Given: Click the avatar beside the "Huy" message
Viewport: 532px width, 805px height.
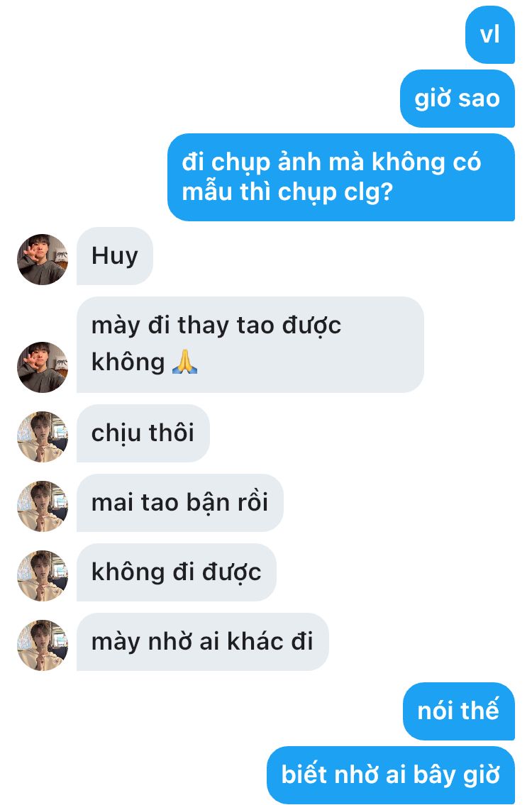Looking at the screenshot, I should pyautogui.click(x=43, y=260).
